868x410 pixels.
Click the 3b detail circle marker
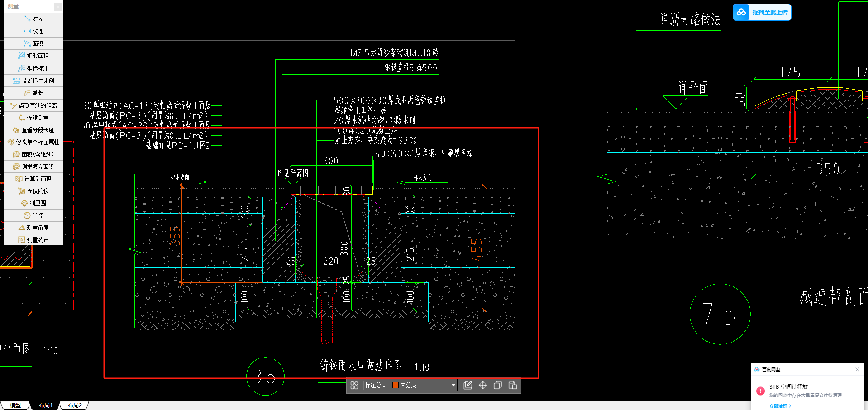(265, 376)
